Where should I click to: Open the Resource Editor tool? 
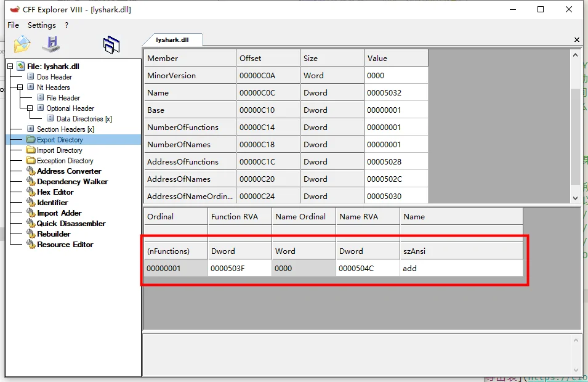[65, 245]
